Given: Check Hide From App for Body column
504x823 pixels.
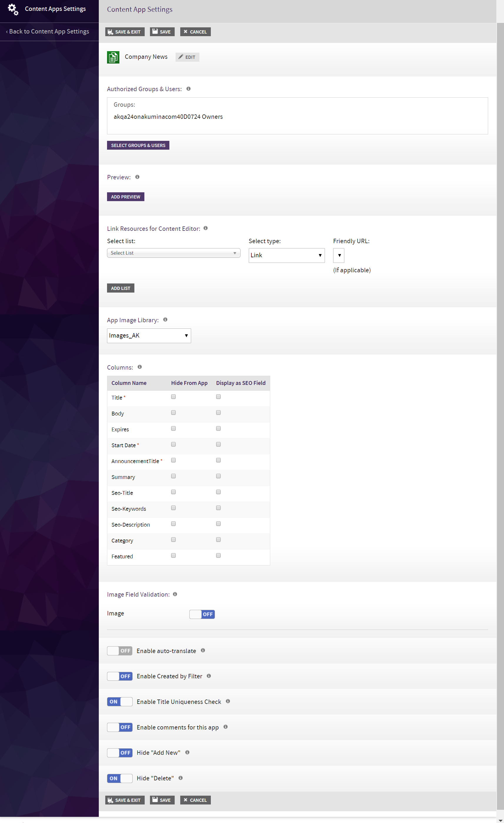Looking at the screenshot, I should point(173,413).
